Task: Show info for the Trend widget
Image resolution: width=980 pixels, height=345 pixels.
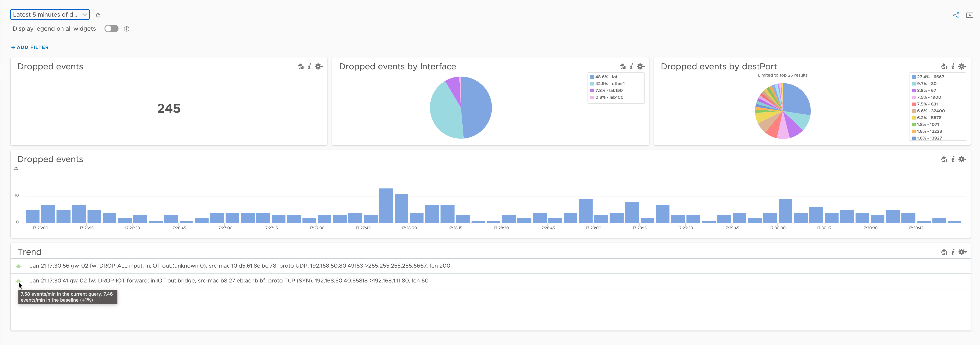Action: click(x=953, y=252)
